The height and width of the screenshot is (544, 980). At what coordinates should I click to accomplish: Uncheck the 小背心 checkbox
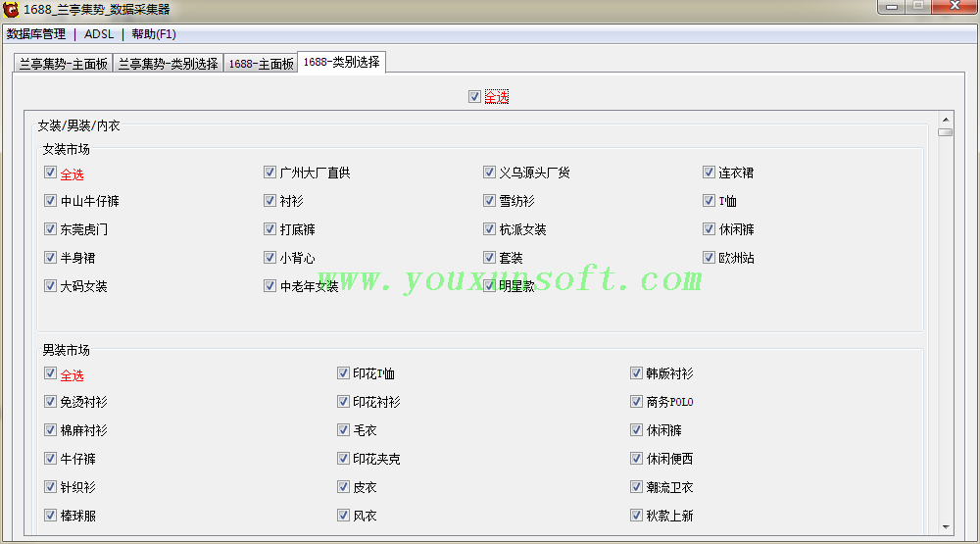270,257
